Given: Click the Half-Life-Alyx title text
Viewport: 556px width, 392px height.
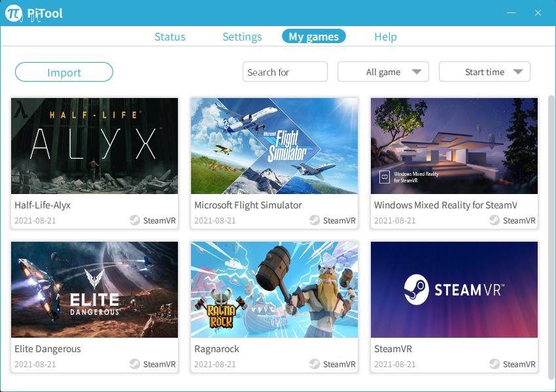Looking at the screenshot, I should coord(43,205).
